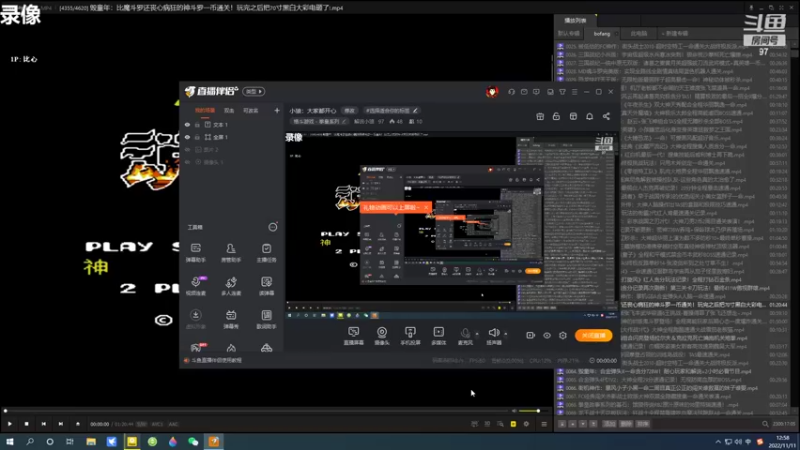Click the record video icon beside preview eye

click(530, 335)
